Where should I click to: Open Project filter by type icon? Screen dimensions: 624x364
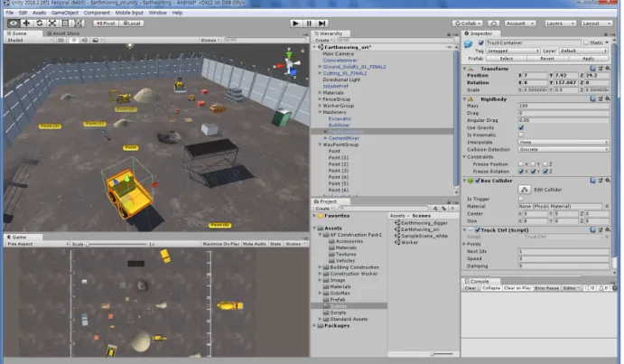click(435, 209)
